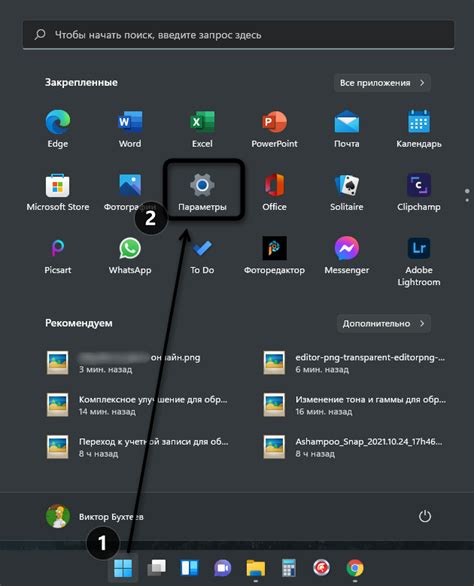
Task: Expand Все приложения all apps list
Action: [x=382, y=83]
